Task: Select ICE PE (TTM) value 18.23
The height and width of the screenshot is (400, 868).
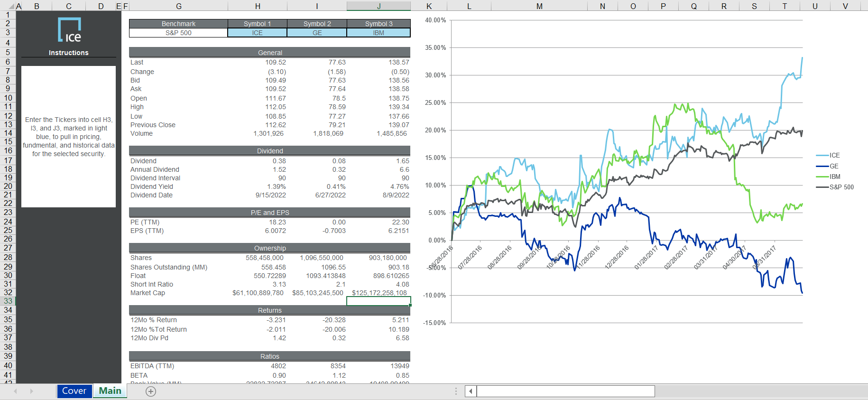Action: click(277, 222)
